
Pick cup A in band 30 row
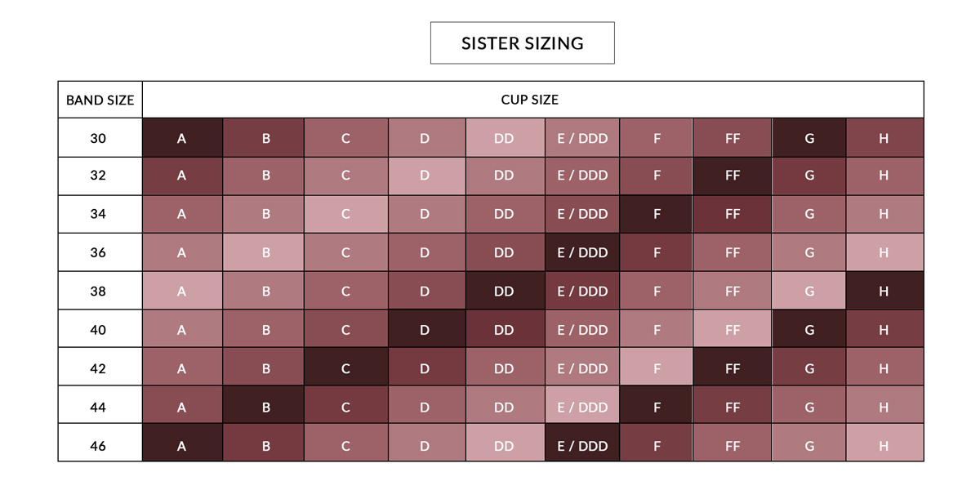tap(182, 138)
